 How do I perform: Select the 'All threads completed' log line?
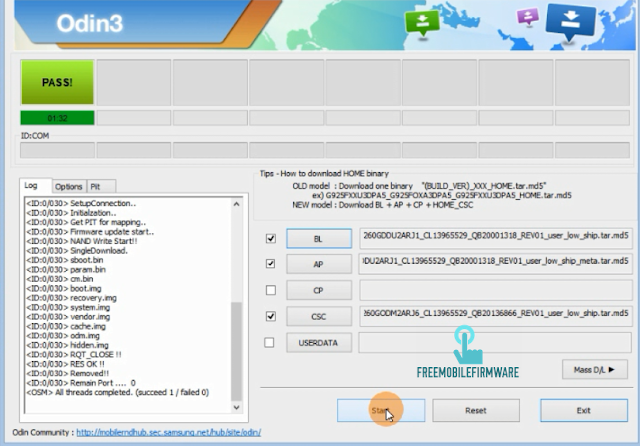click(x=118, y=392)
